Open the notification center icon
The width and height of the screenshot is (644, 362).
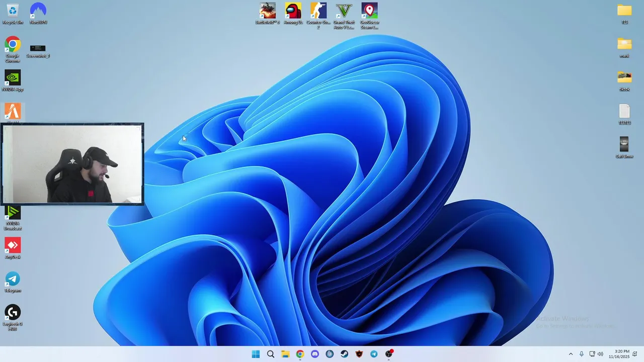pos(635,354)
